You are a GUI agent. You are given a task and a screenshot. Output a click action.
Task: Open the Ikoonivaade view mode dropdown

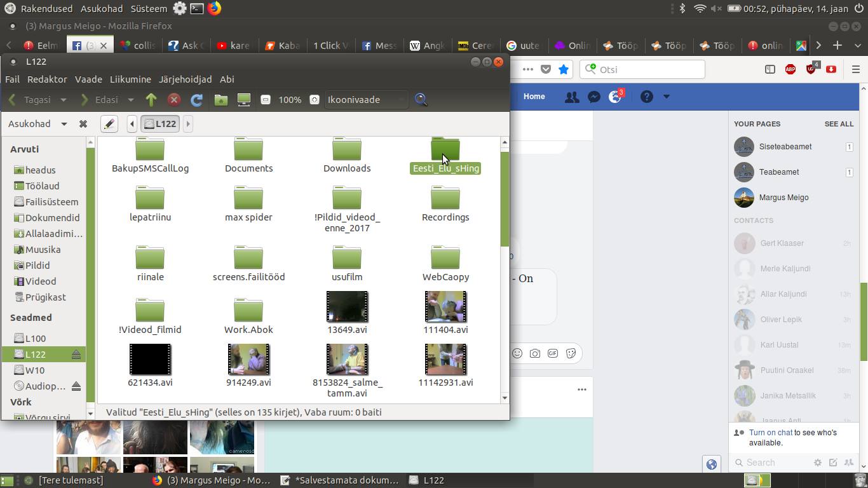(366, 100)
